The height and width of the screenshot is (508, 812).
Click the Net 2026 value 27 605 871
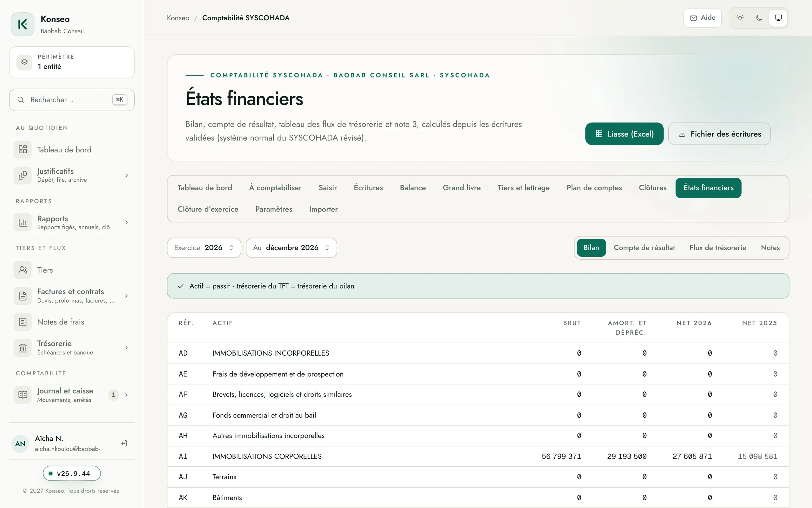pyautogui.click(x=692, y=456)
